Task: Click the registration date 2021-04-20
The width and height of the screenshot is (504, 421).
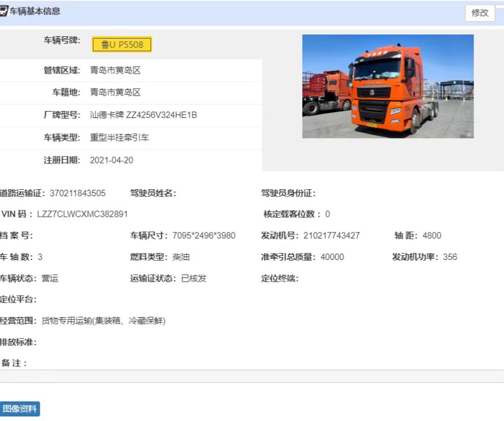Action: click(112, 160)
